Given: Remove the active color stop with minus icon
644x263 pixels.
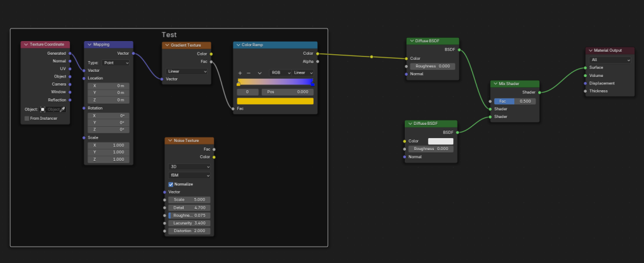Looking at the screenshot, I should [x=249, y=73].
